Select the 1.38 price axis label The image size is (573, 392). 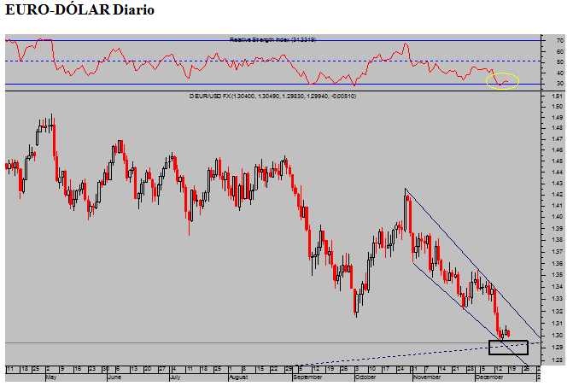[x=557, y=240]
